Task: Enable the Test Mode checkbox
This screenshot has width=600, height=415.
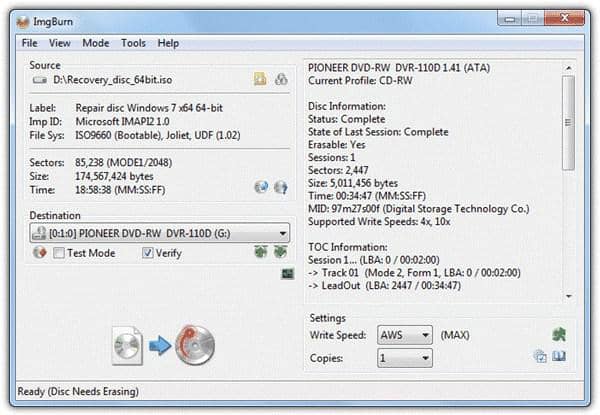Action: [59, 253]
